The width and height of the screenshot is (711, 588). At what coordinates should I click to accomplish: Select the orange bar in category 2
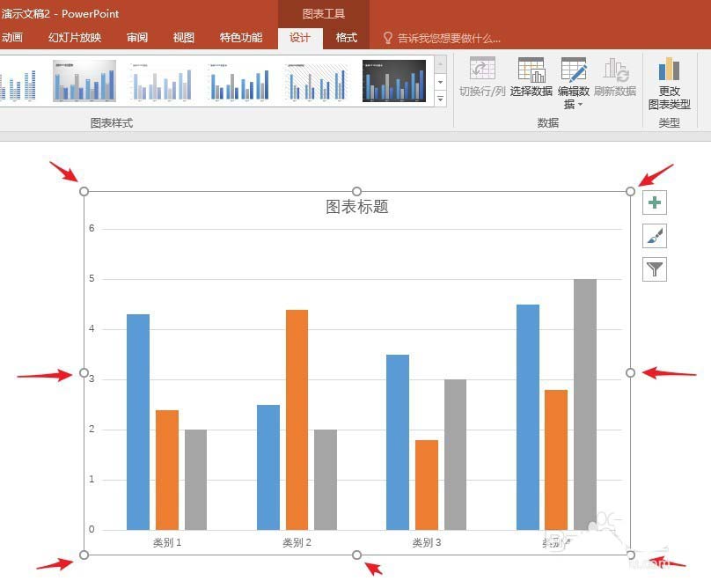tap(297, 420)
